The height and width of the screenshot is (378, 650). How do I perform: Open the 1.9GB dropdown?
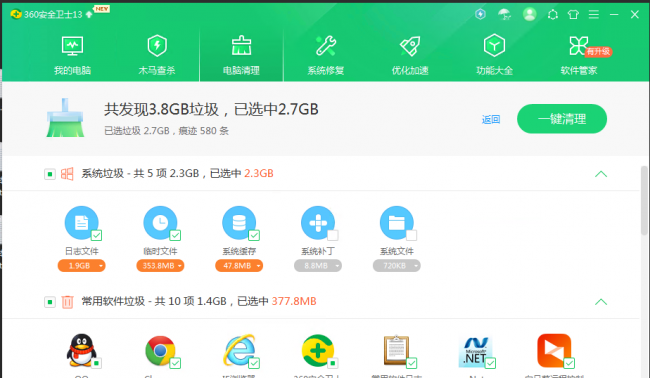coord(82,266)
